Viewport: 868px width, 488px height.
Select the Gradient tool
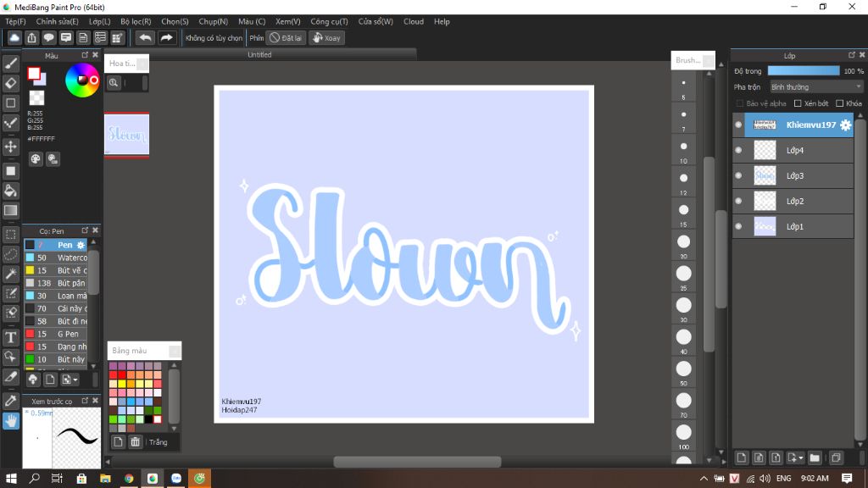[x=10, y=210]
